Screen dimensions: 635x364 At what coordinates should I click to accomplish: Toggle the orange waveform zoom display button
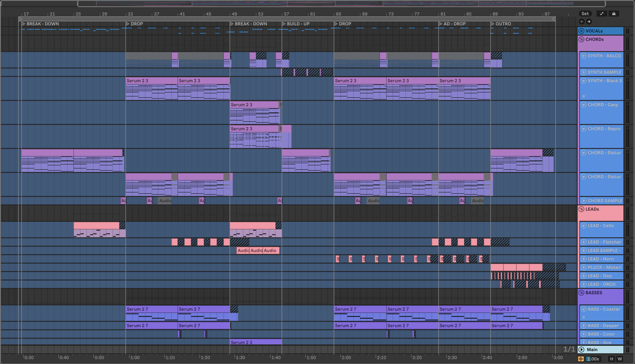(581, 359)
